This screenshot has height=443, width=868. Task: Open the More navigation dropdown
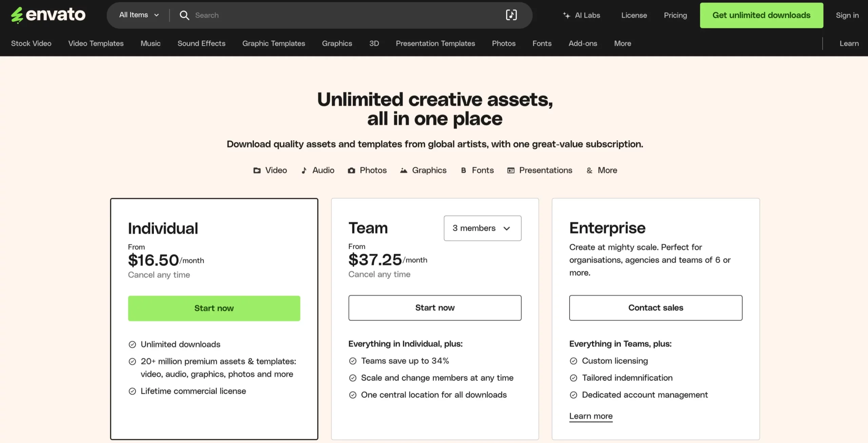click(x=623, y=43)
